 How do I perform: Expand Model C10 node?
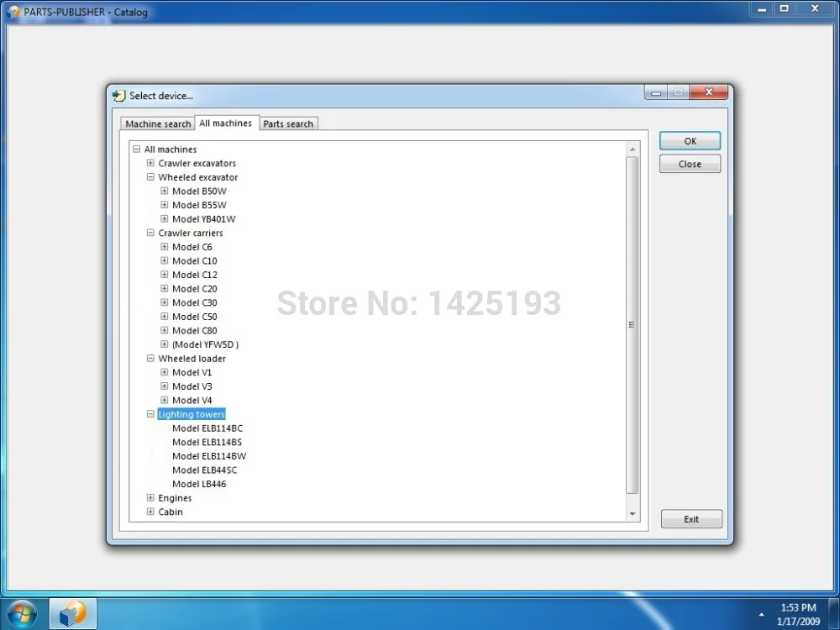click(165, 260)
